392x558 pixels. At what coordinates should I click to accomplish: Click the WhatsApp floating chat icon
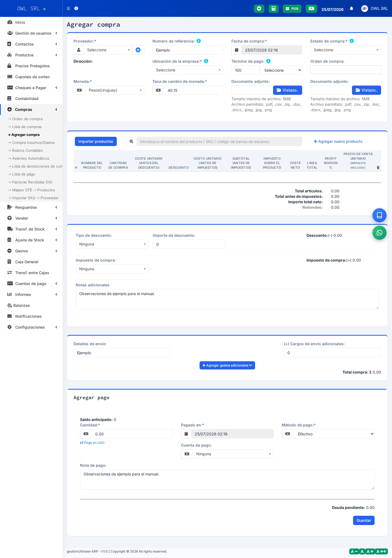pos(379,233)
